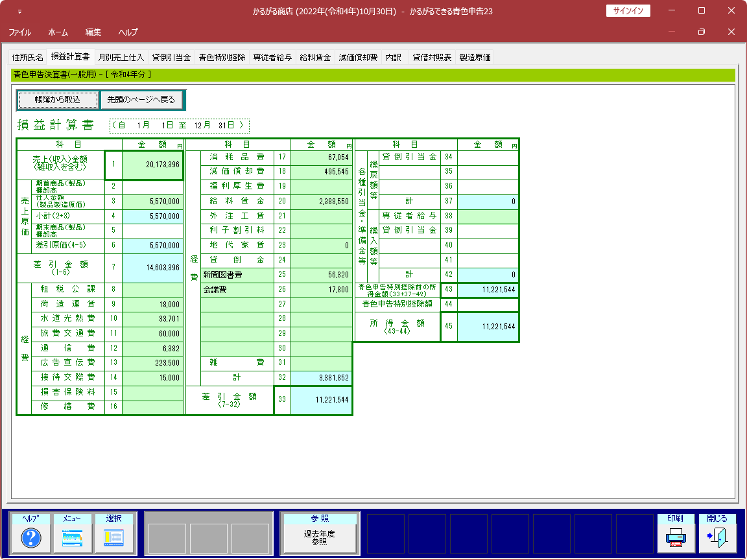Image resolution: width=747 pixels, height=560 pixels.
Task: Click the 専従者給与 row 38 amount field
Action: [488, 216]
